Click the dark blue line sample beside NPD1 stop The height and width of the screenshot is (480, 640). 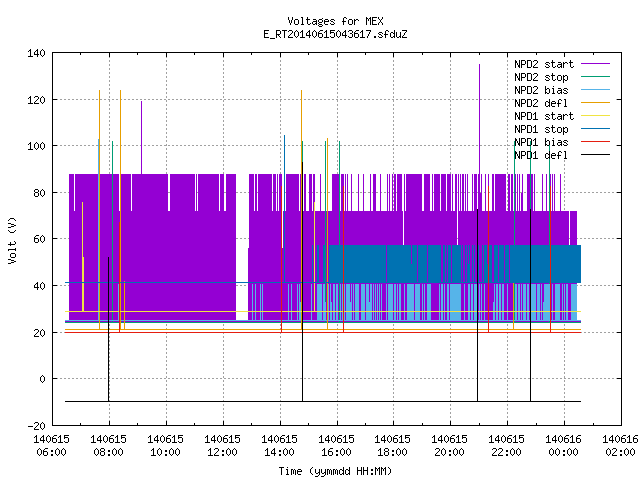[595, 129]
